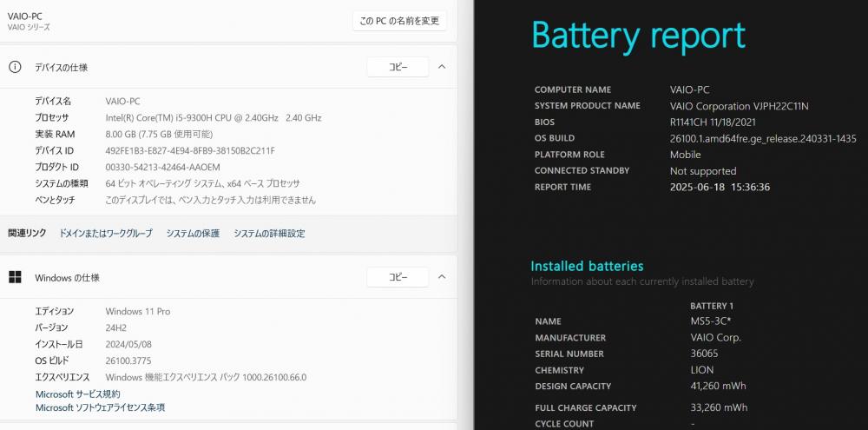
Task: Select the product ID 00330-54213-42464-AAOEM
Action: [162, 168]
